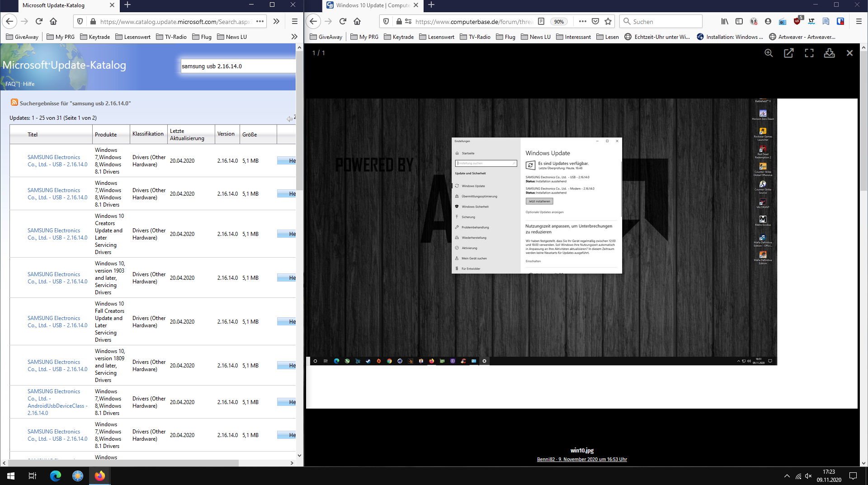Open hamburger menu in catalog Firefox window

point(294,21)
